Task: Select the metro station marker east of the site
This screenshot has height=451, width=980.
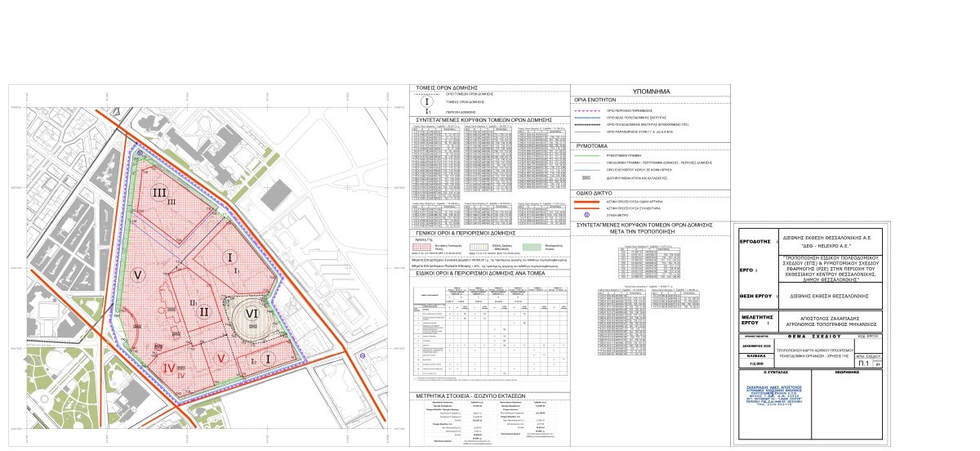Action: click(362, 356)
